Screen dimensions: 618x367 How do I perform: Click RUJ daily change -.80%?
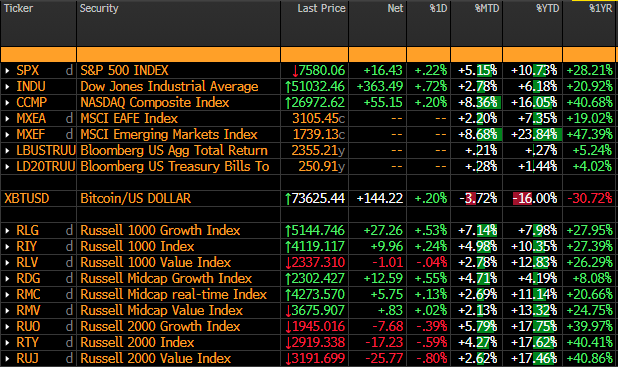[431, 359]
